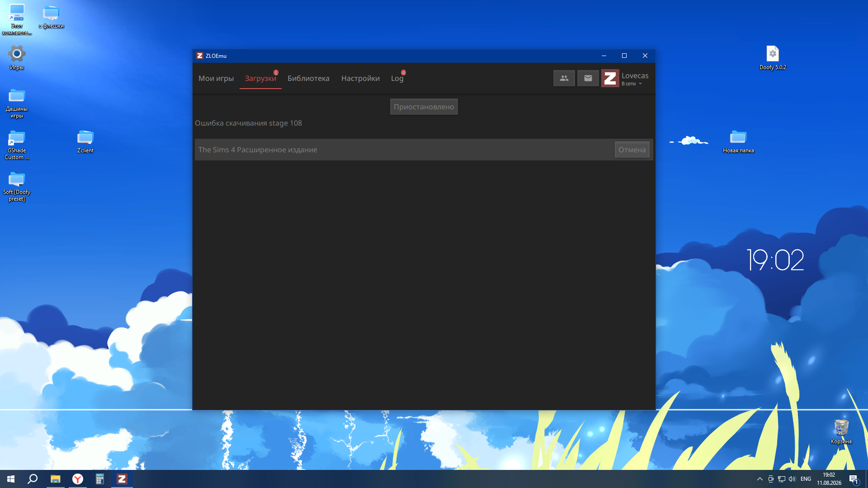Select the Загрузки tab

tap(260, 78)
